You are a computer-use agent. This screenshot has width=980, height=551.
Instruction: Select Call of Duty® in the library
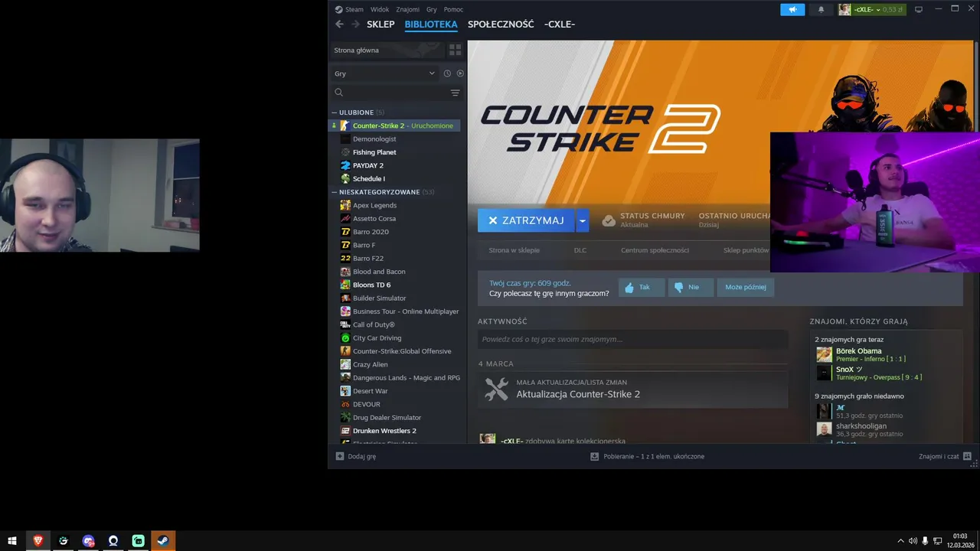click(374, 324)
